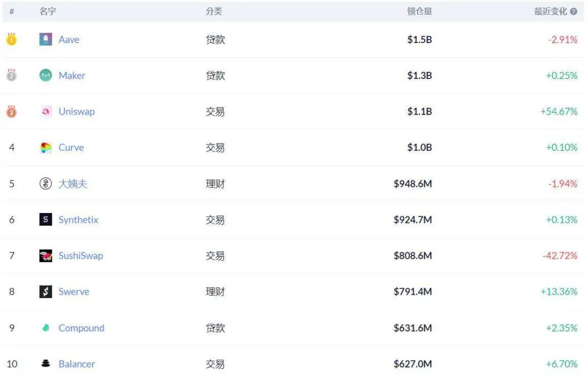
Task: Open the Uniswap project link
Action: click(76, 112)
